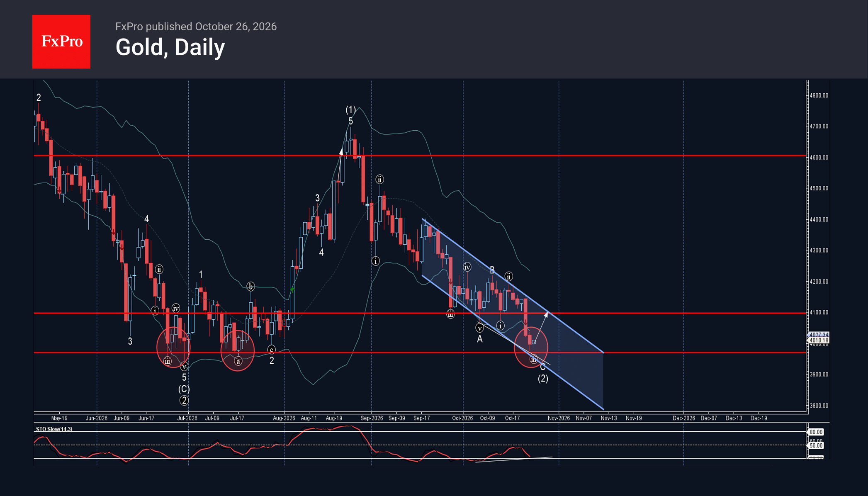The width and height of the screenshot is (868, 496).
Task: Select the 4600.00 price axis label
Action: [x=819, y=158]
